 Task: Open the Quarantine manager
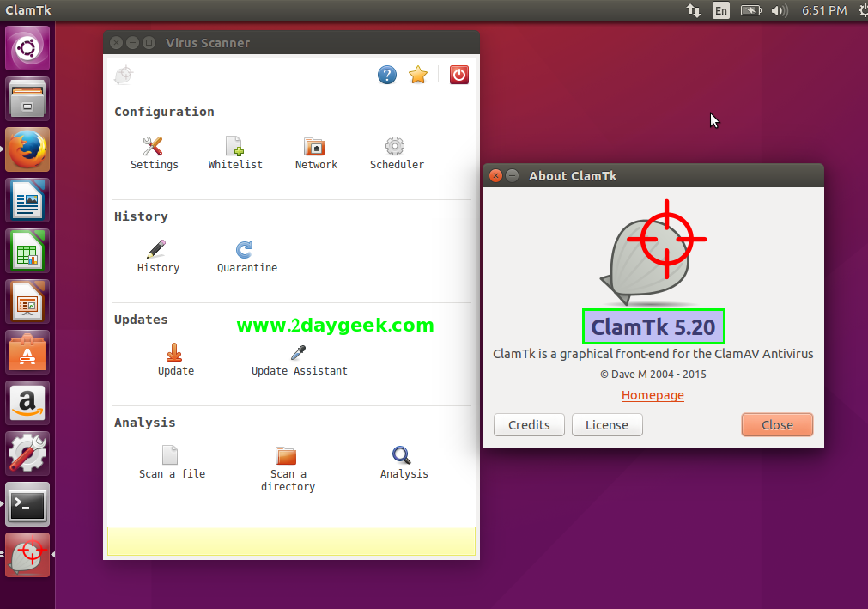[247, 256]
